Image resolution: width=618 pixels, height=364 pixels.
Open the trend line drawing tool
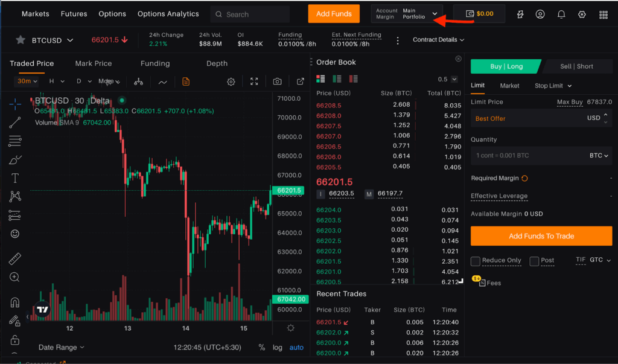tap(15, 123)
